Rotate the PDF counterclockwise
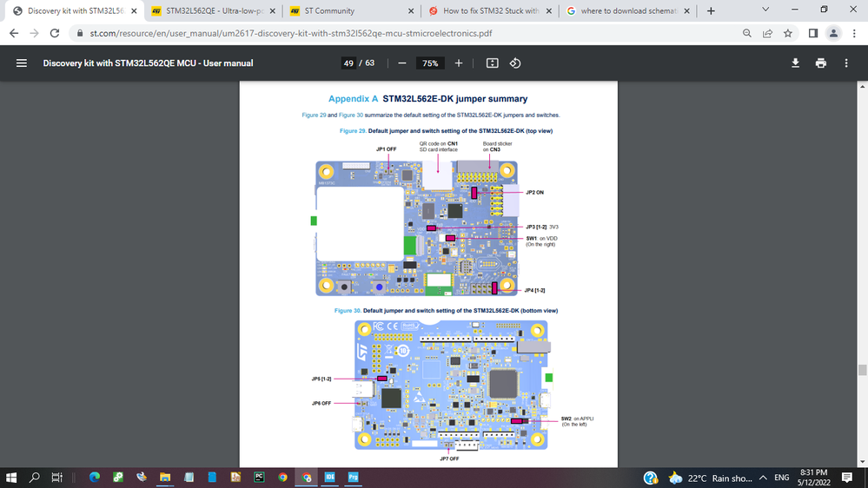The image size is (868, 488). coord(515,63)
